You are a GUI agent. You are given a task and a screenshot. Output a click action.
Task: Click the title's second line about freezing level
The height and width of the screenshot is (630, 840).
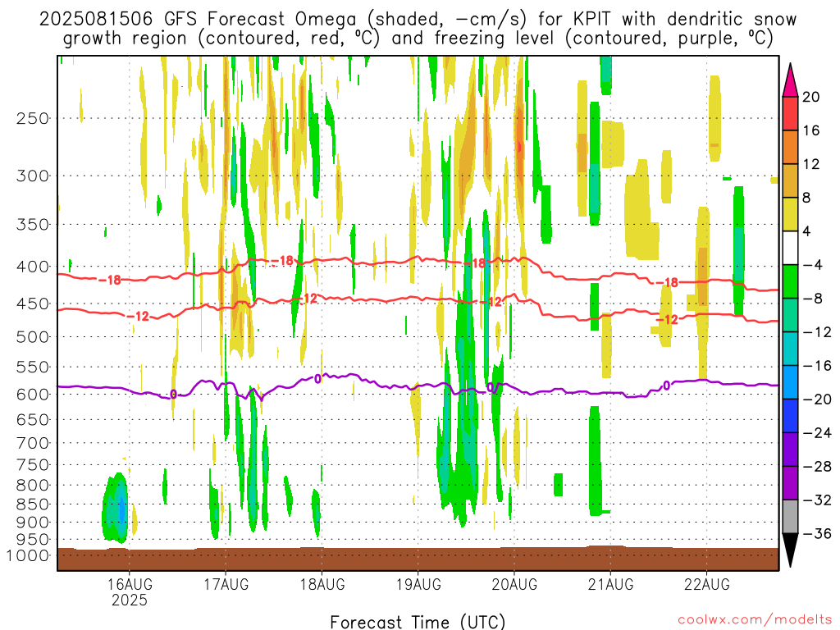click(418, 39)
